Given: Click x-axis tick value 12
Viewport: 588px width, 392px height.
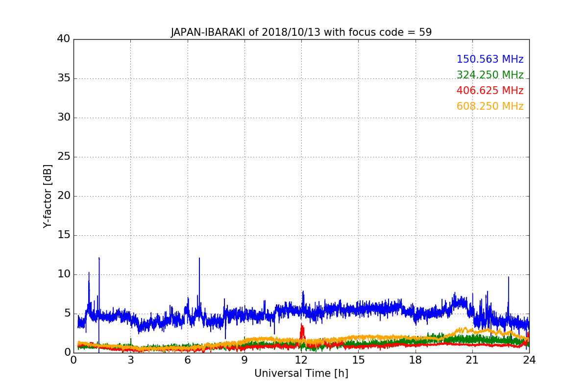Looking at the screenshot, I should point(301,360).
